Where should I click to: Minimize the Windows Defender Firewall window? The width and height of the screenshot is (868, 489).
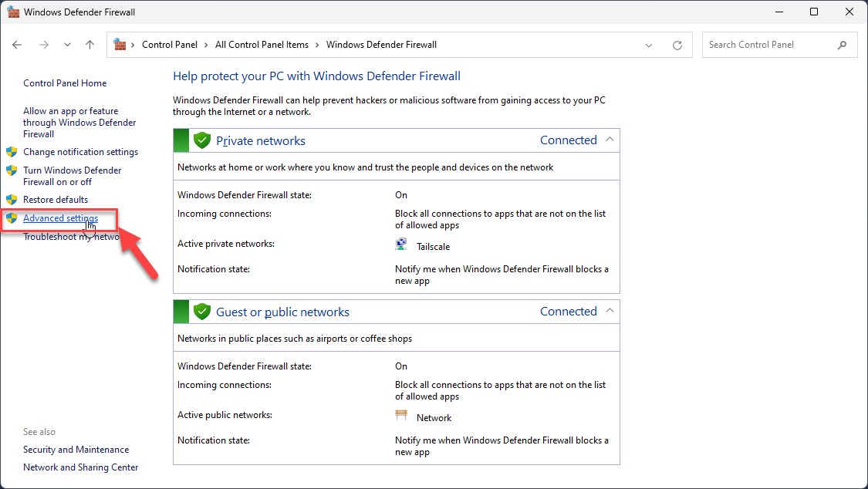(778, 12)
